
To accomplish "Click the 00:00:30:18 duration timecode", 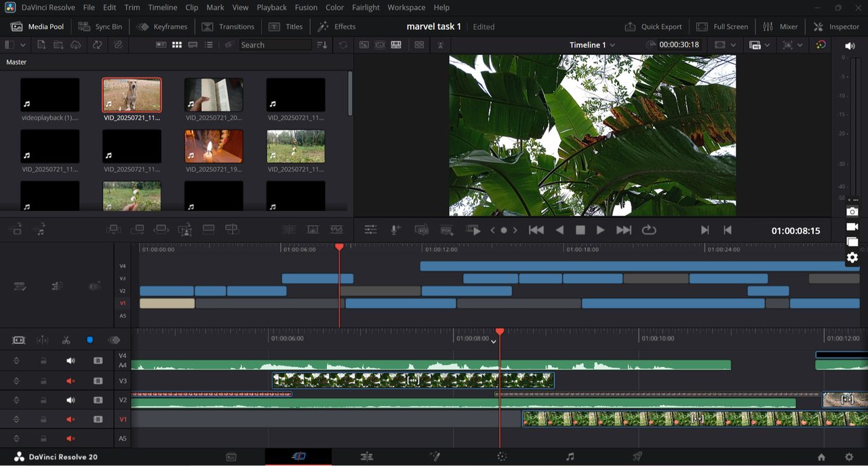I will coord(679,45).
